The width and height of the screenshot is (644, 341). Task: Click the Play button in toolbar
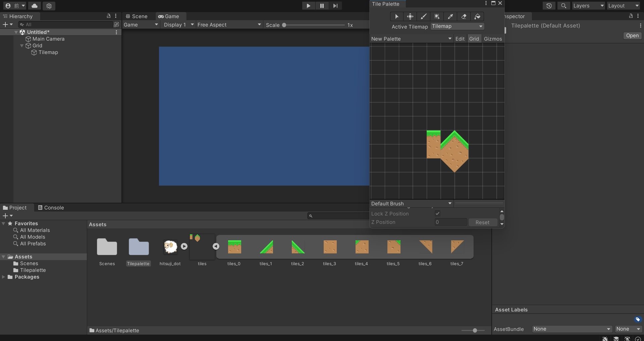(308, 6)
